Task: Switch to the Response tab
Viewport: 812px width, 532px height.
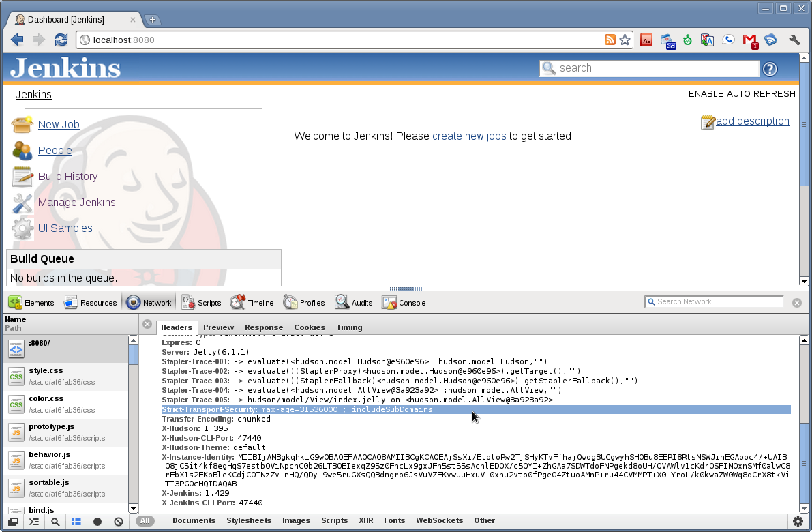Action: tap(264, 327)
